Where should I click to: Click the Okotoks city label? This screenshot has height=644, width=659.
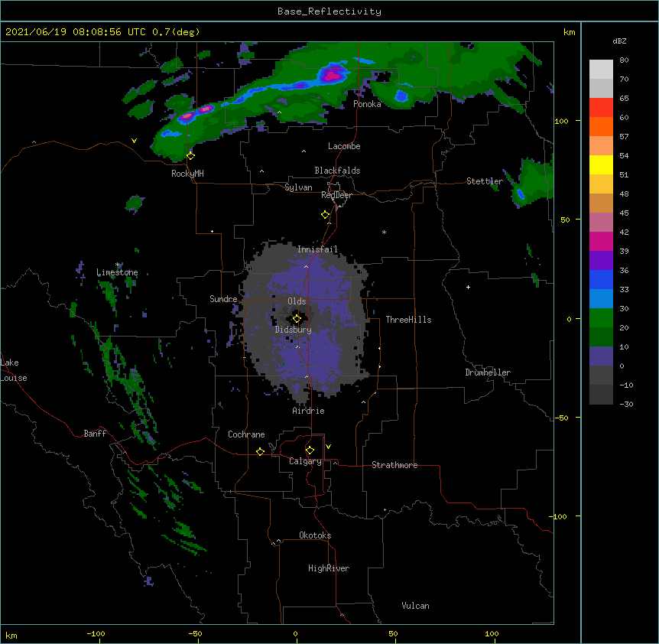pos(315,535)
